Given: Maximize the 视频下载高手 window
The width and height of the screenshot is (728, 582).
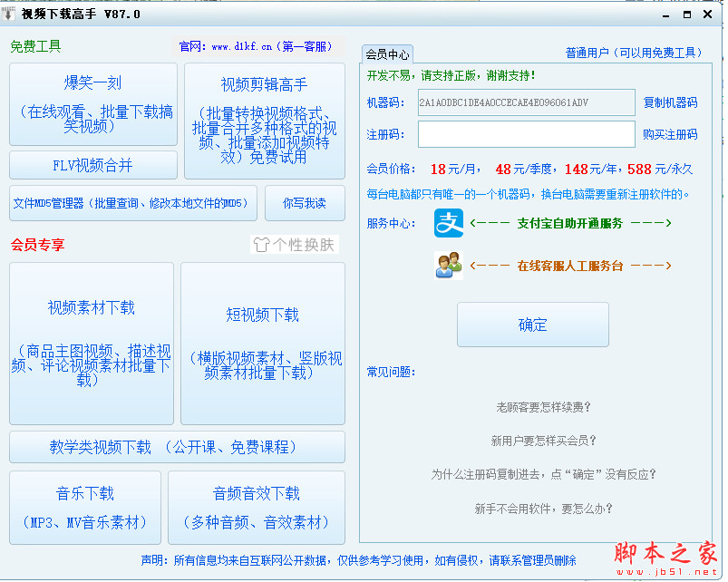Looking at the screenshot, I should (x=687, y=15).
